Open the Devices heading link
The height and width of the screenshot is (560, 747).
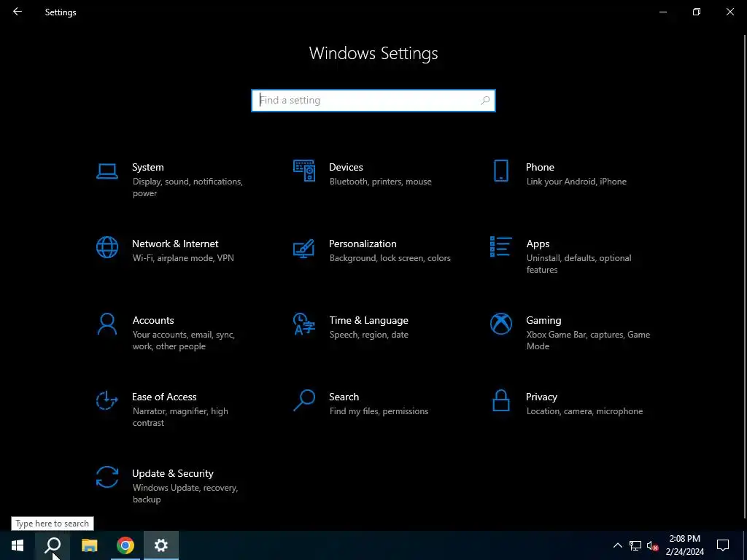[x=346, y=167]
